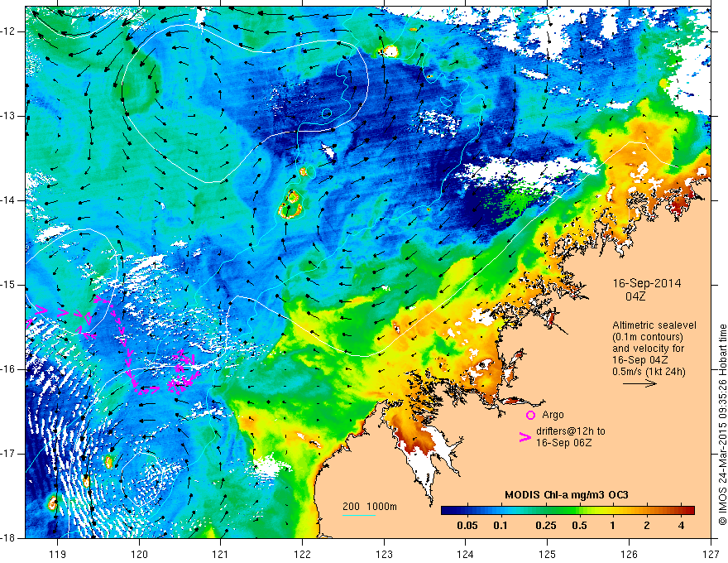Click the Chl-a colorbar near value 4
Screen dimensions: 728x563
coord(681,510)
